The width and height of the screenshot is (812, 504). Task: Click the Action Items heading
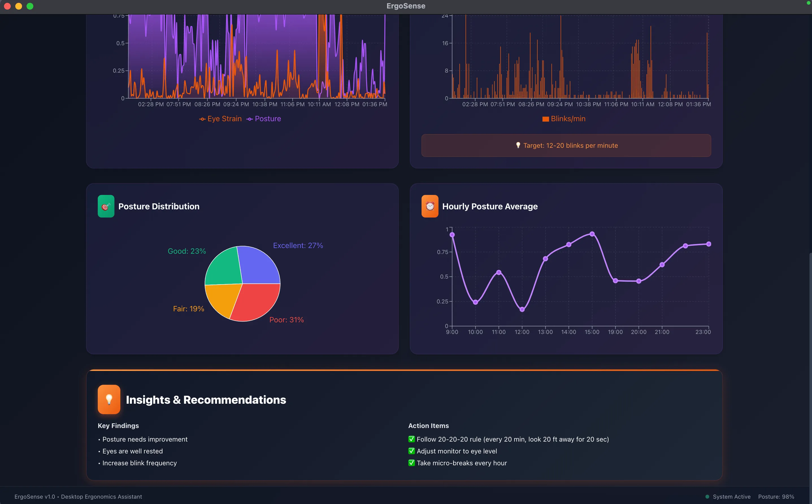point(428,426)
